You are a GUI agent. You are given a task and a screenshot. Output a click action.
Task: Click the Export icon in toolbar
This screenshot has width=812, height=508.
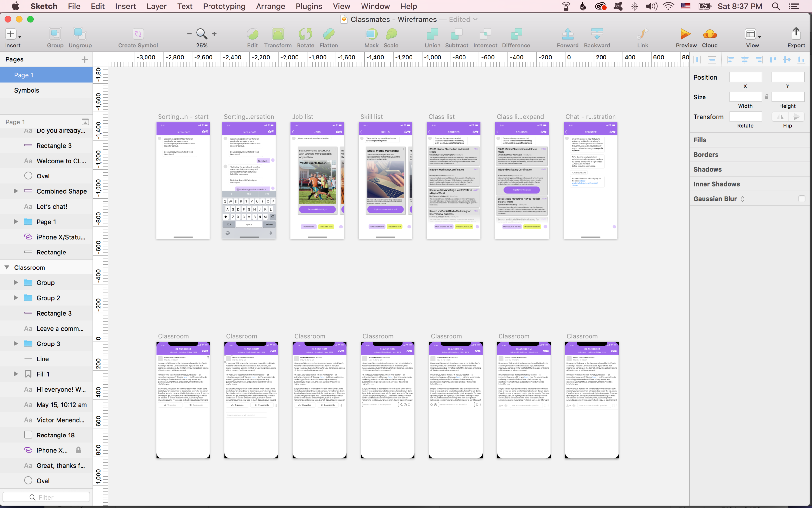coord(796,34)
